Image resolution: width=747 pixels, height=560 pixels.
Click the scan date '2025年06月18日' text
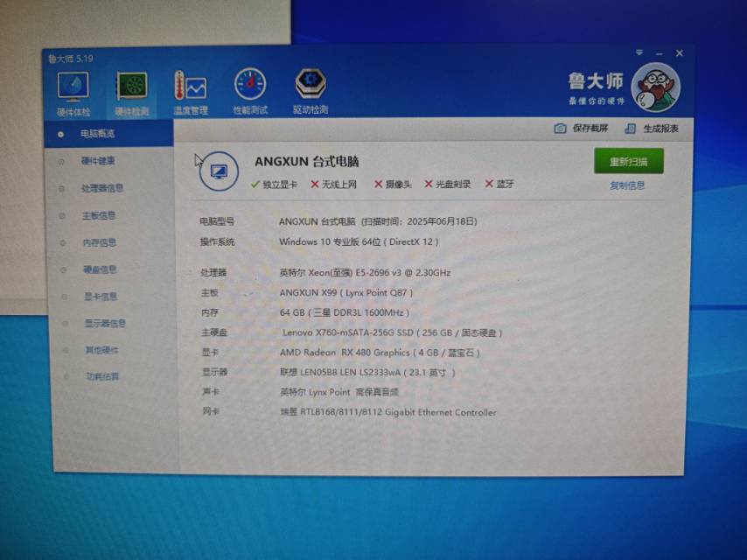[x=442, y=221]
